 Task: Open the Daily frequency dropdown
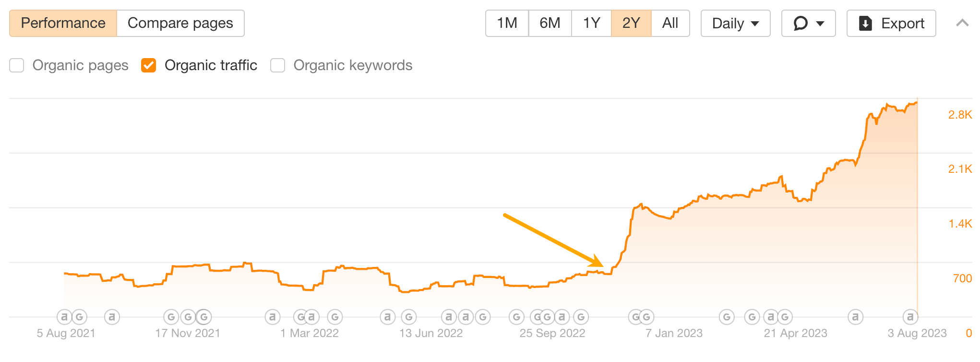(735, 23)
